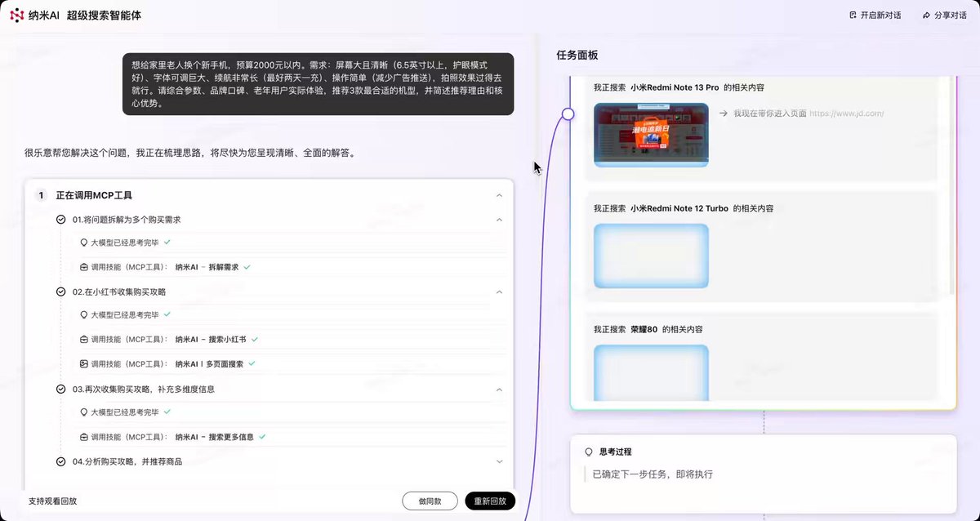
Task: Open the 荣耀80 loading thumbnail
Action: tap(651, 372)
